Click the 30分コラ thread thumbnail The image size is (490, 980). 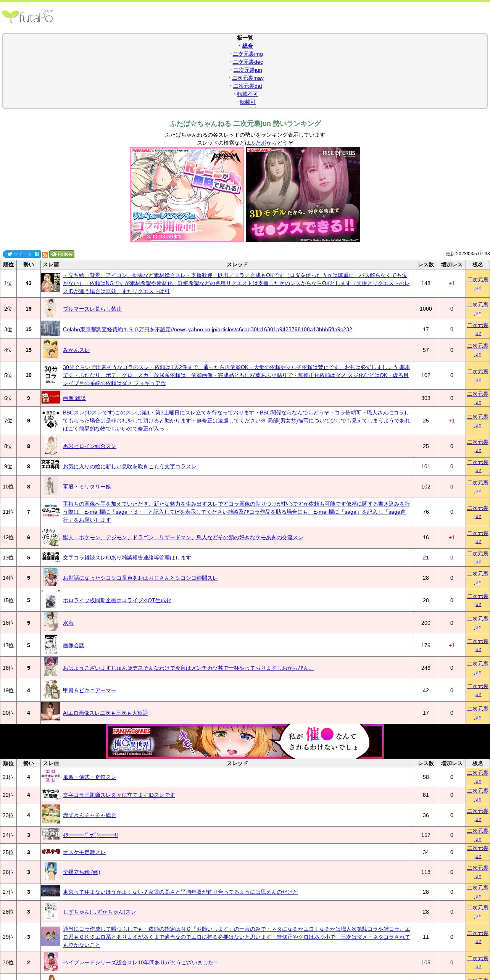click(x=51, y=375)
